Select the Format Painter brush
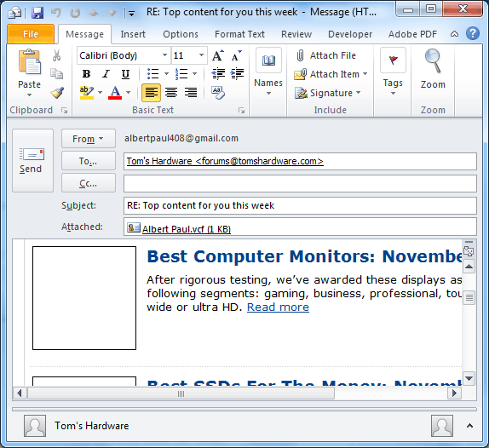The height and width of the screenshot is (448, 489). pos(57,93)
